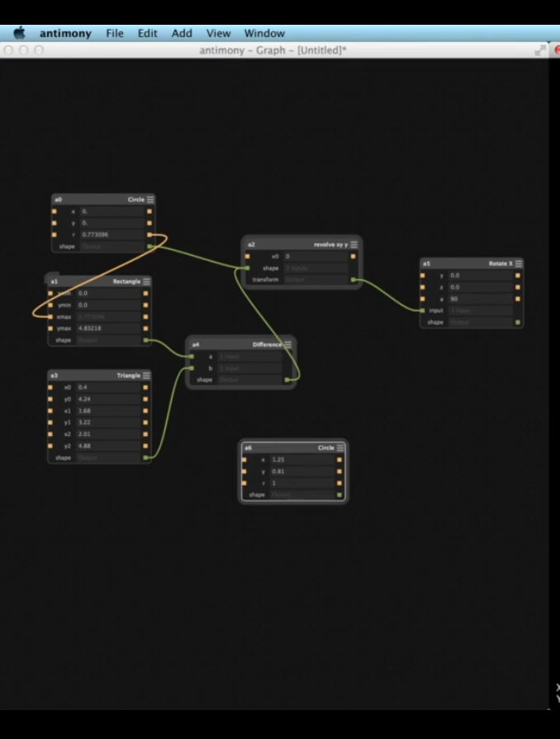The height and width of the screenshot is (739, 560).
Task: Click the shape input port on a2 revolve node
Action: tap(248, 268)
